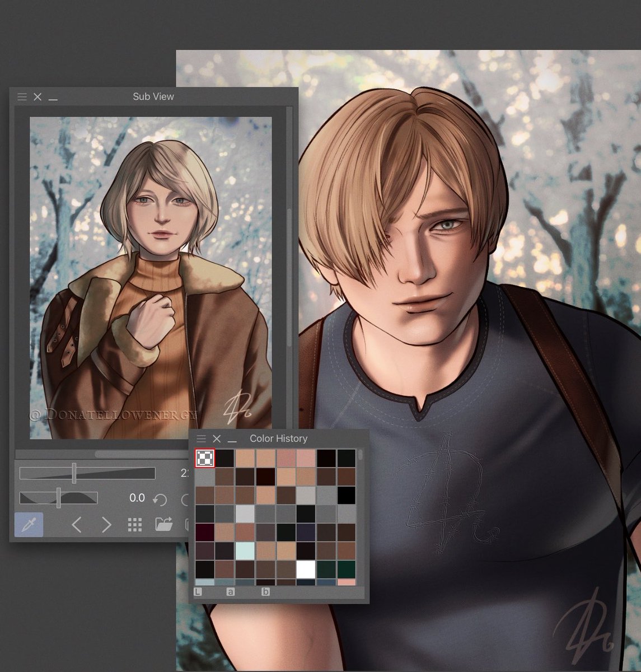Click the a marker under Color History
This screenshot has width=641, height=672.
[x=230, y=591]
